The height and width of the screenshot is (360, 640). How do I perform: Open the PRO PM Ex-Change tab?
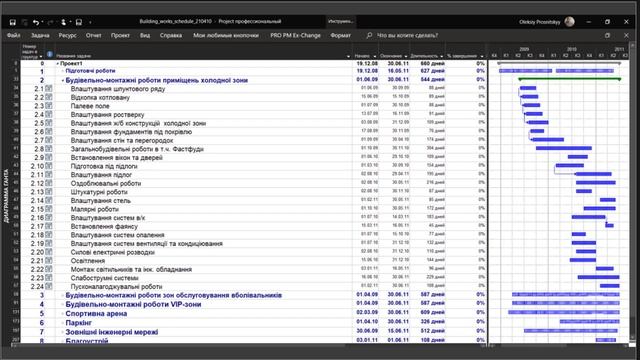pos(296,36)
